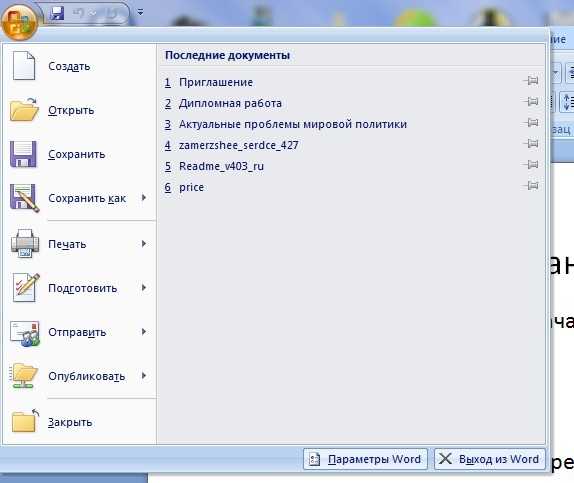This screenshot has width=574, height=483.
Task: Click the Открыть folder icon
Action: [24, 109]
